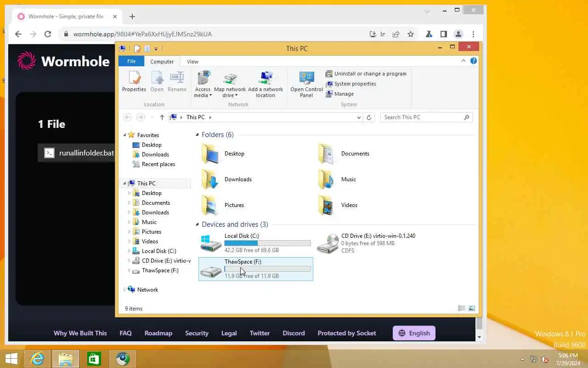Screen dimensions: 588x368
Task: Click the Map network drive icon
Action: 230,84
